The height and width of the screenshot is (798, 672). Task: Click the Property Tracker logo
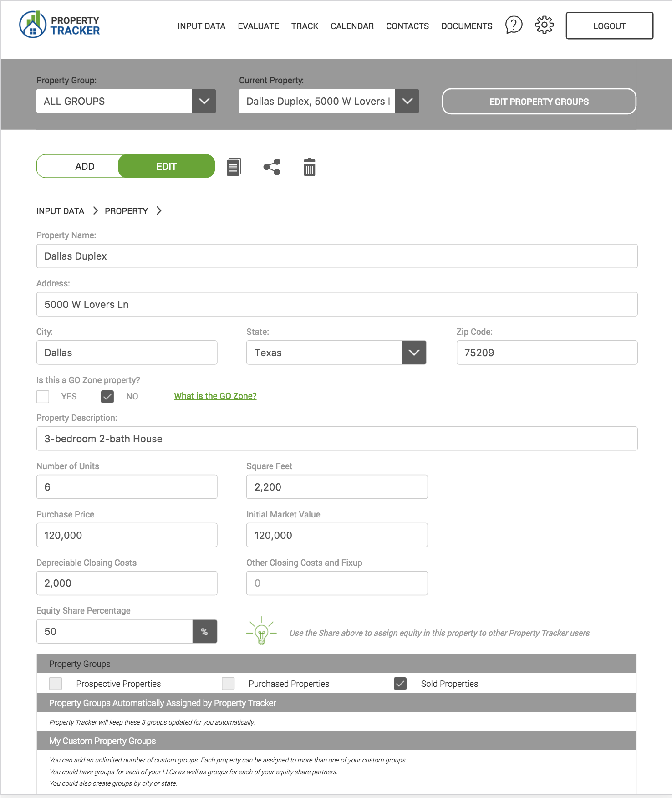[60, 25]
